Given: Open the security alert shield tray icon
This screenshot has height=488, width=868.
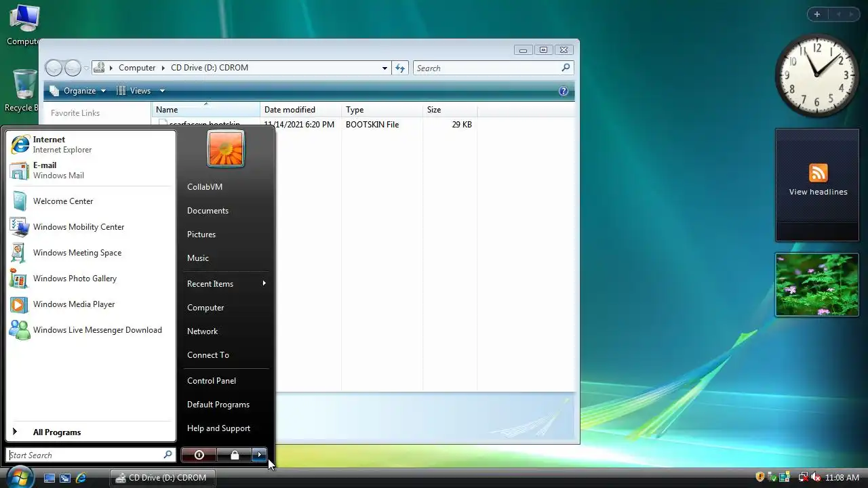Looking at the screenshot, I should 760,477.
